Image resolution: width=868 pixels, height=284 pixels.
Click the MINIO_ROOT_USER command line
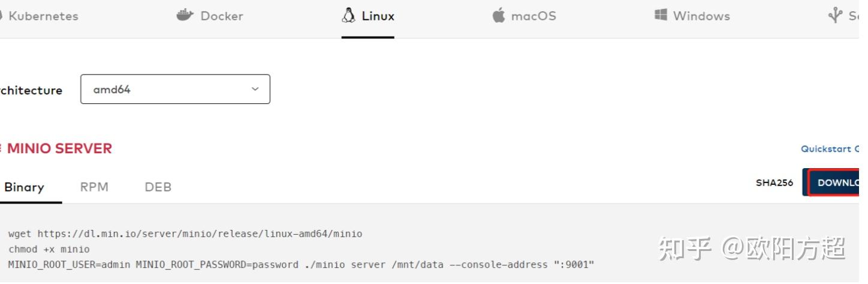[301, 265]
